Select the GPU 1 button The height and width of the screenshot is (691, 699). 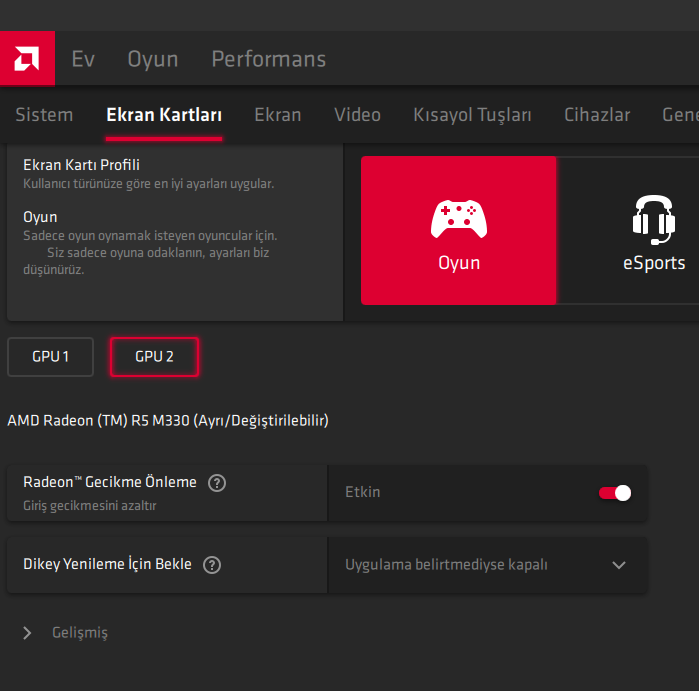pyautogui.click(x=50, y=357)
